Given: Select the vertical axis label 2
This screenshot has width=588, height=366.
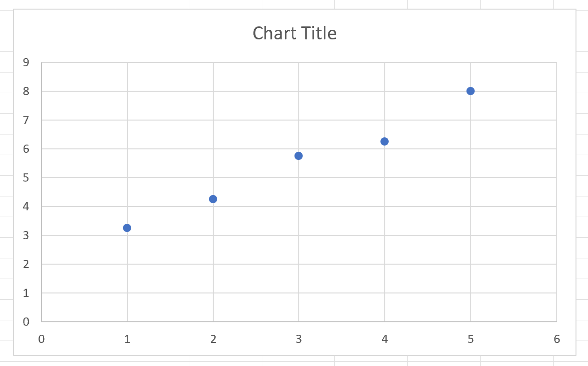Looking at the screenshot, I should click(x=26, y=264).
